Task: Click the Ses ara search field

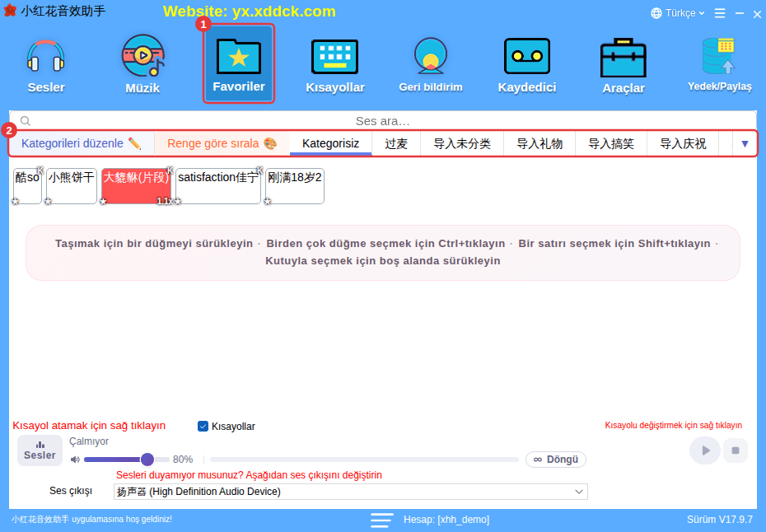Action: click(x=382, y=121)
